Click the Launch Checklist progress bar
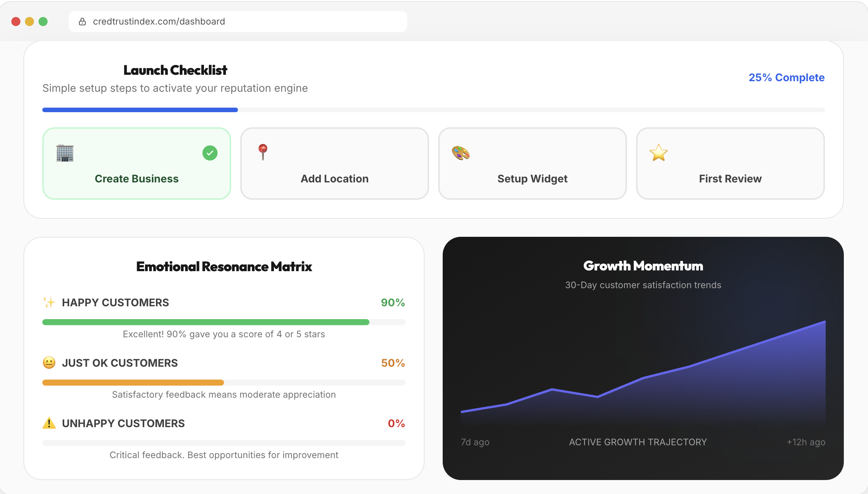This screenshot has width=868, height=494. 434,110
